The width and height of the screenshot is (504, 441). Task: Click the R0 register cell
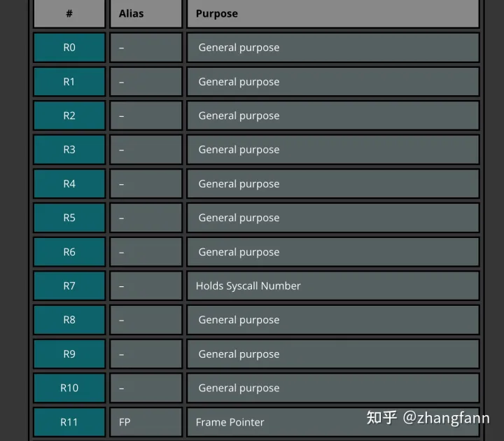69,48
